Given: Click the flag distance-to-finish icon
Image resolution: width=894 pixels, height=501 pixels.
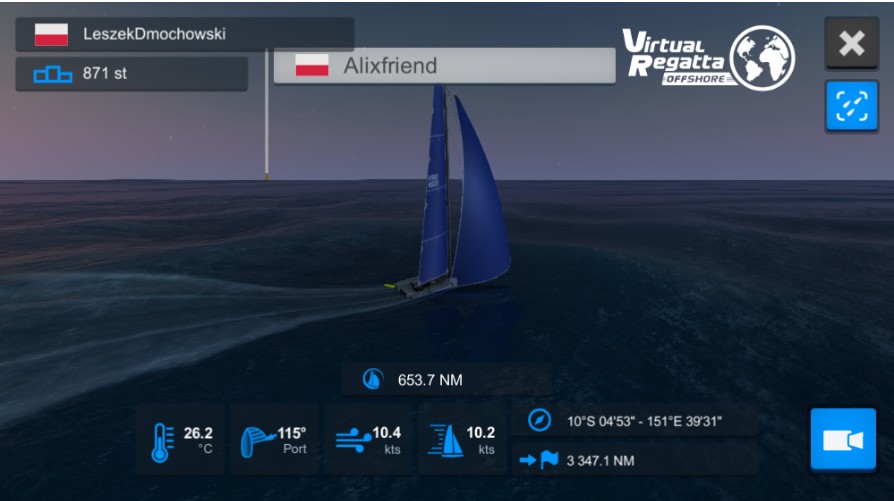Looking at the screenshot, I should coord(539,459).
